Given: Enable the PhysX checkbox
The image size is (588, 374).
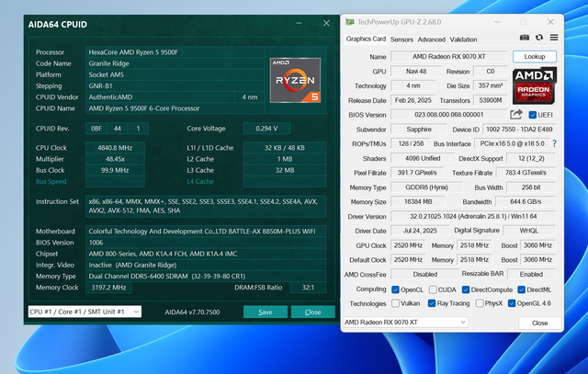Looking at the screenshot, I should (480, 303).
